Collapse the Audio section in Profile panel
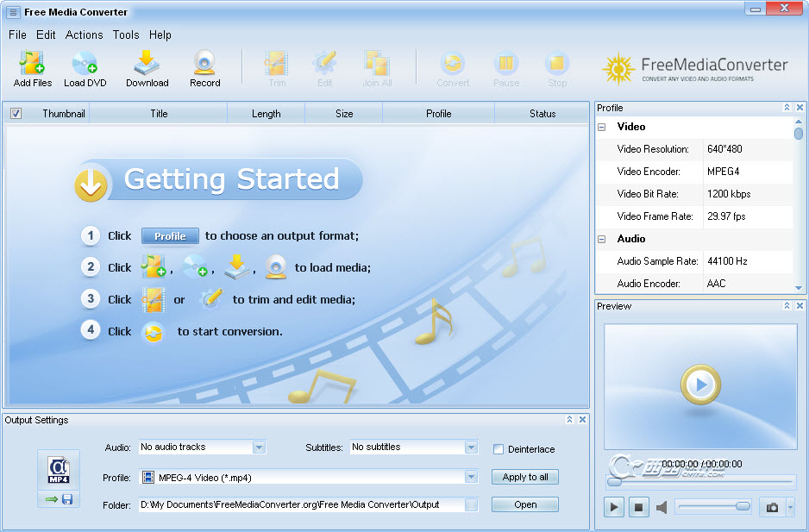809x532 pixels. click(601, 239)
